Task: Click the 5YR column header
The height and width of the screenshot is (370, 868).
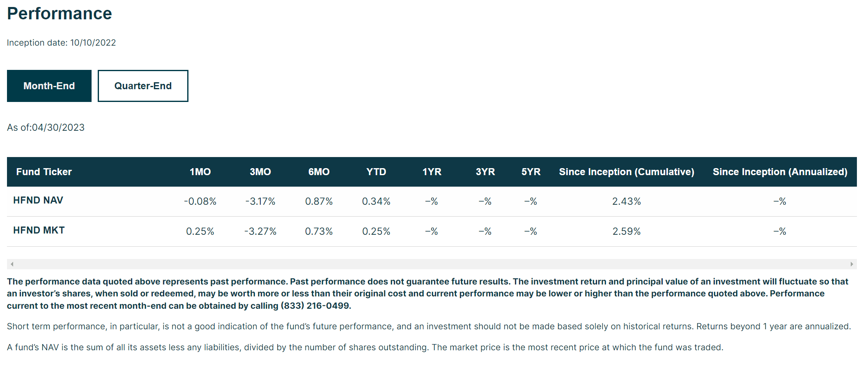Action: pos(531,172)
